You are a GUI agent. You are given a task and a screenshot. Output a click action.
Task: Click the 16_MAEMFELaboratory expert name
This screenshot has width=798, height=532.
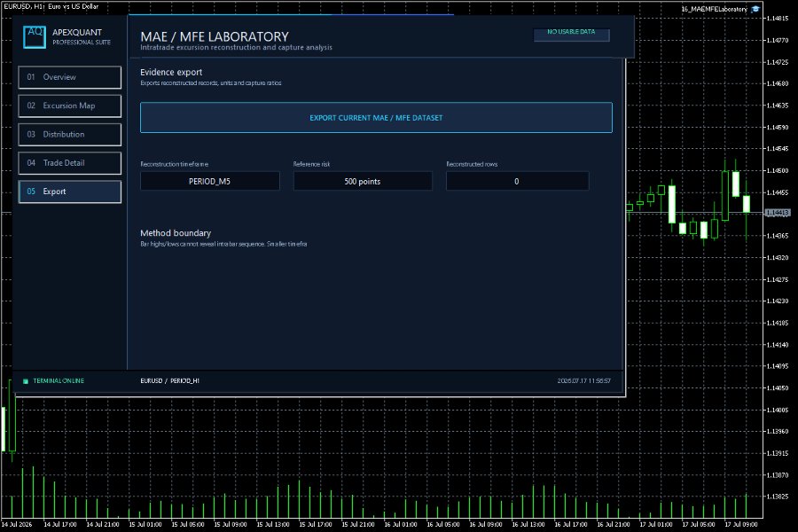(714, 9)
